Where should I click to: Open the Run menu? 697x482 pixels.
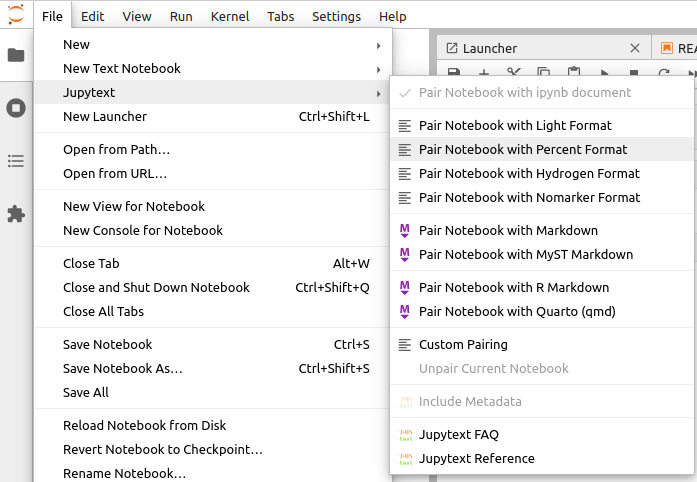[x=181, y=16]
